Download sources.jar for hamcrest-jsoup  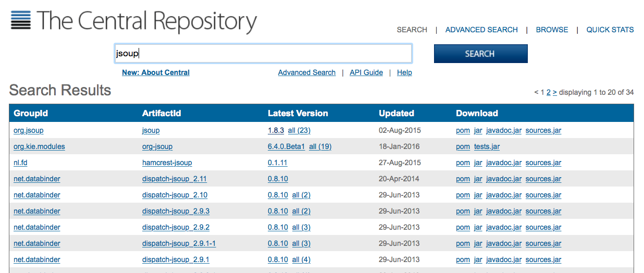[543, 163]
